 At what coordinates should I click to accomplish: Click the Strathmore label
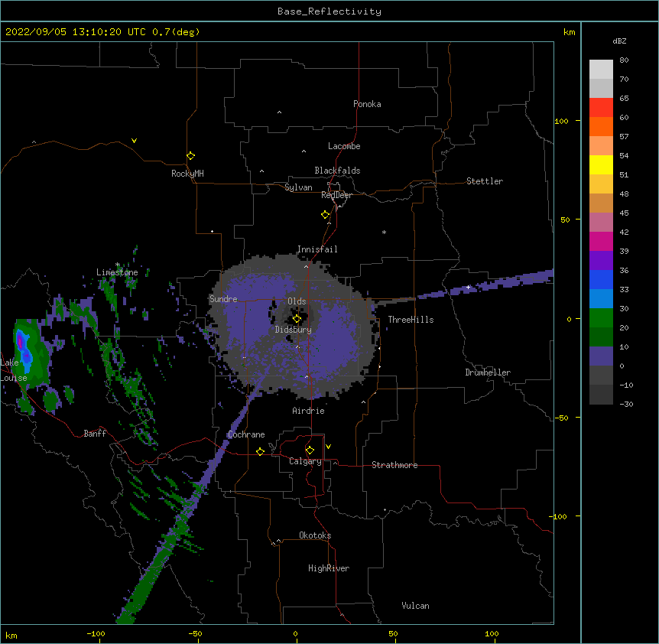(x=394, y=465)
